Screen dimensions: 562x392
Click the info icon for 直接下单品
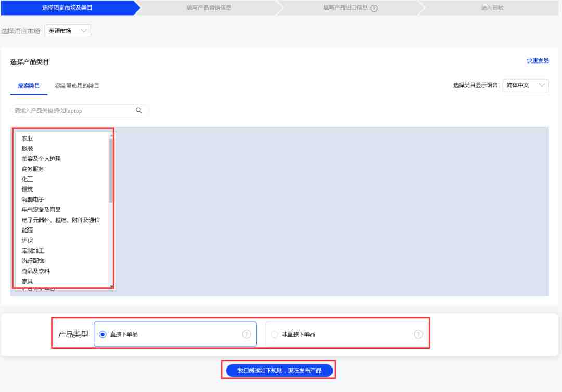247,334
